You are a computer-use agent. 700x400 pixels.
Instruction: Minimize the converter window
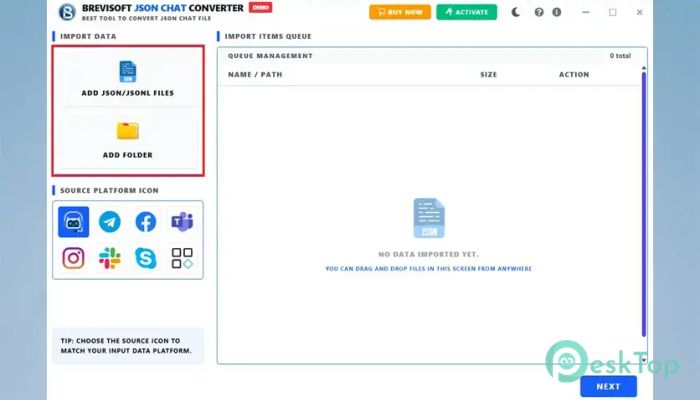pyautogui.click(x=586, y=12)
